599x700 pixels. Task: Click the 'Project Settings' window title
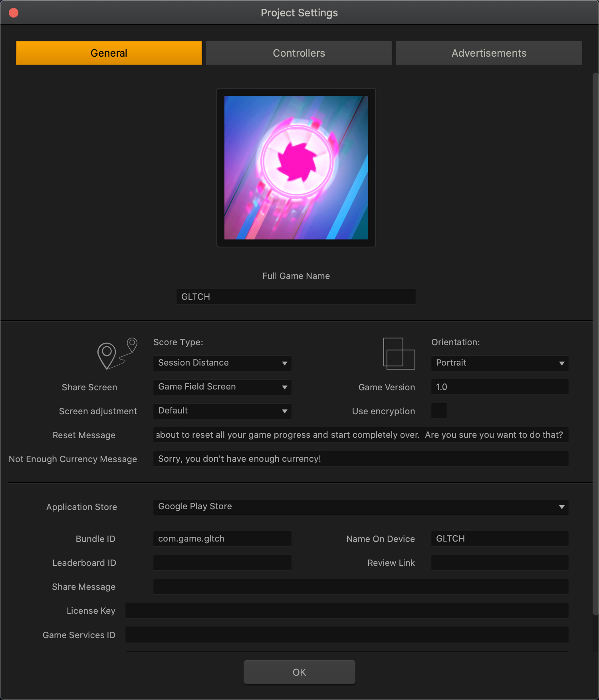pyautogui.click(x=299, y=13)
